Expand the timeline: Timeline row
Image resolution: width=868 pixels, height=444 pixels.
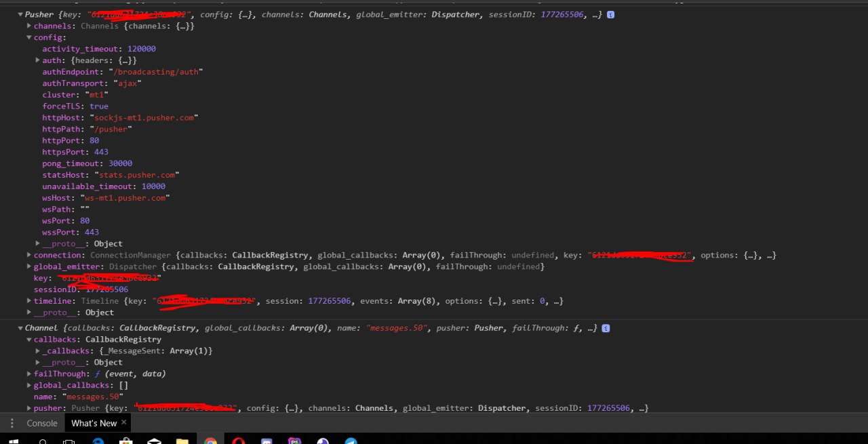click(x=28, y=300)
